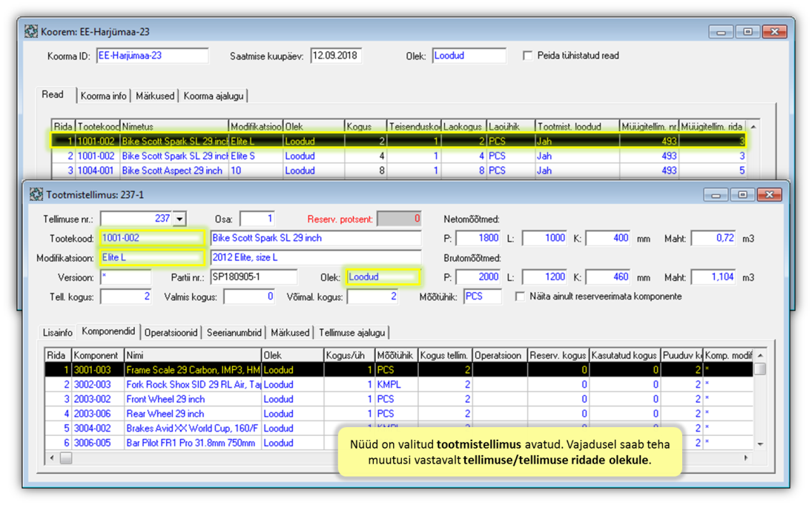Click scroll-up arrow of components table
This screenshot has width=812, height=505.
click(x=760, y=355)
